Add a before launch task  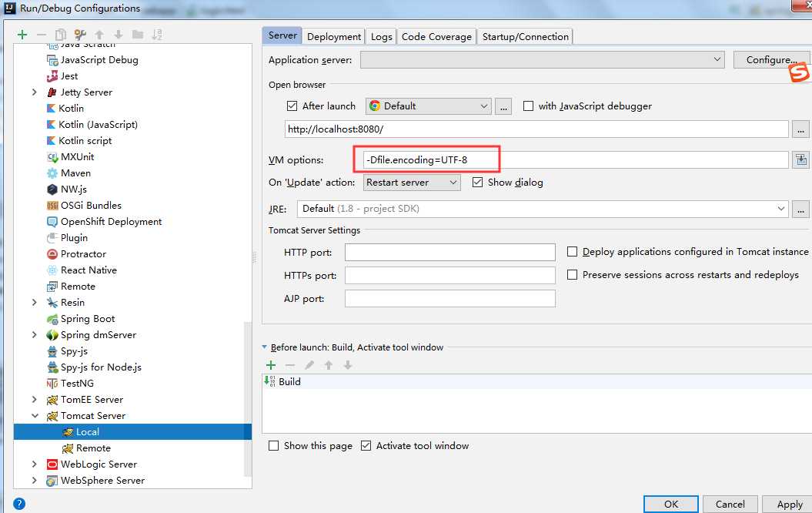tap(271, 365)
